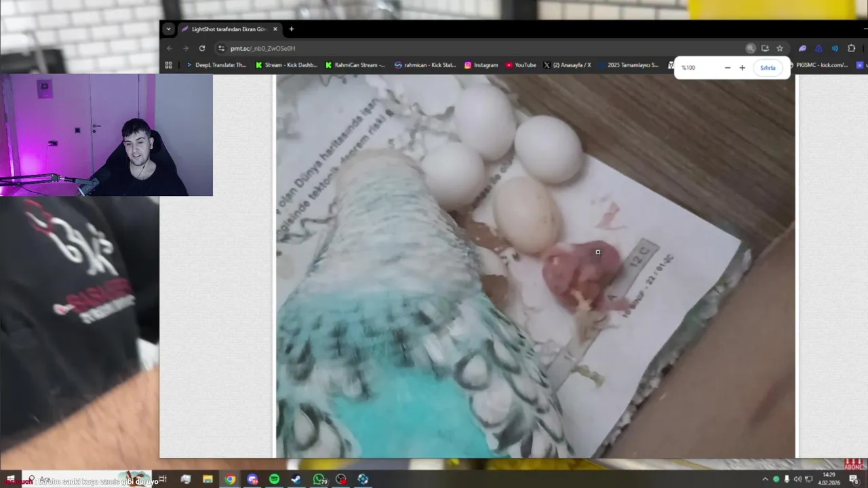Open the YouTube bookmark

521,65
